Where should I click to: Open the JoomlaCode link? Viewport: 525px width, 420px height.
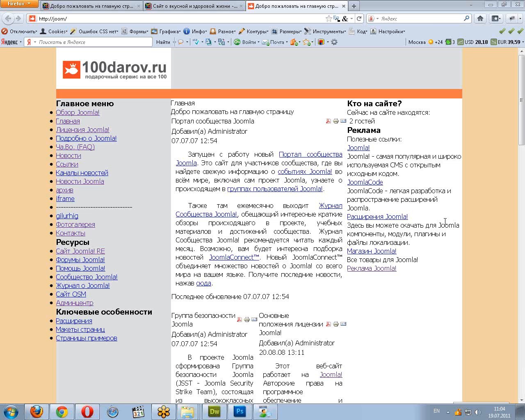[x=365, y=182]
